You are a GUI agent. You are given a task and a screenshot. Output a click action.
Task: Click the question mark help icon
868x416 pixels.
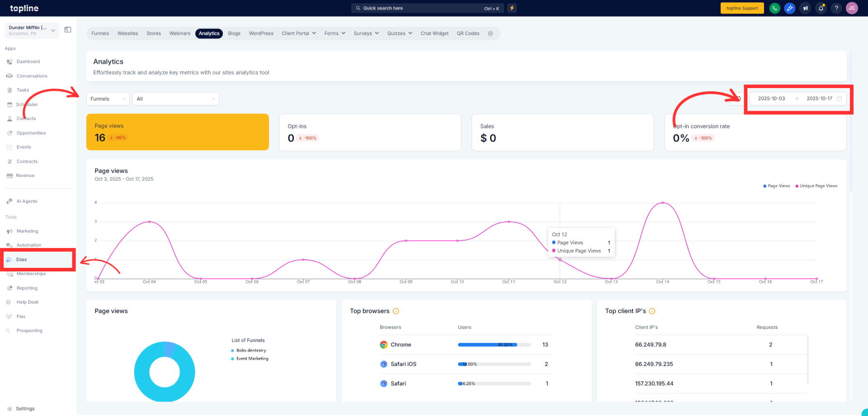coord(836,8)
